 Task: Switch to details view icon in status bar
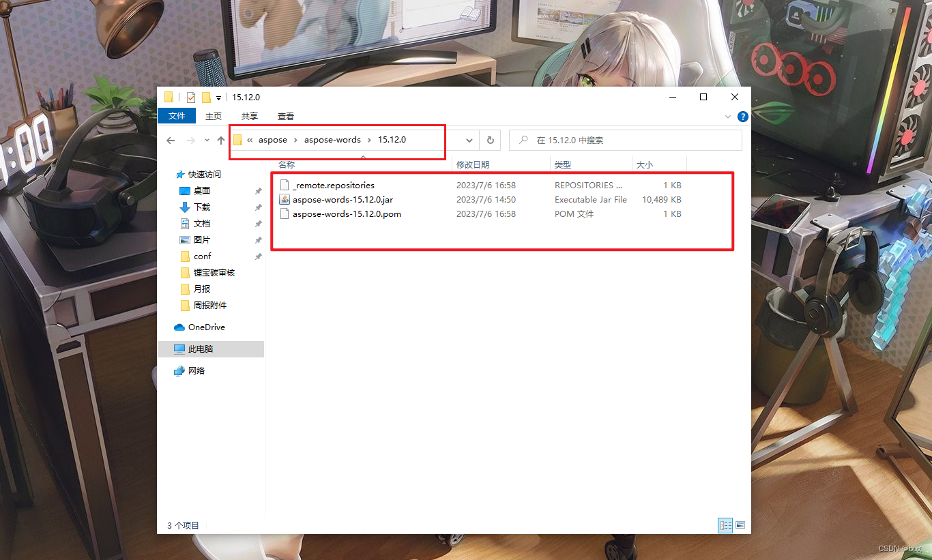pos(725,525)
